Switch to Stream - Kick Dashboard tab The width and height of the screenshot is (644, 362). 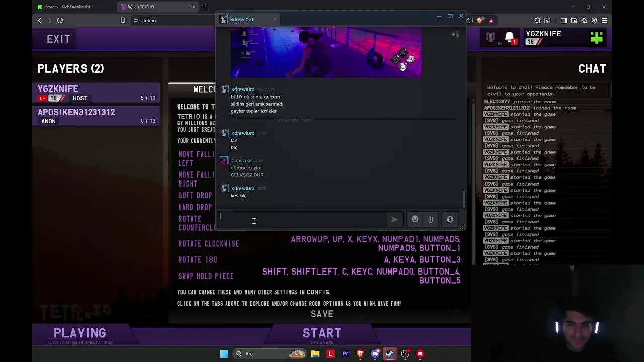tap(73, 7)
